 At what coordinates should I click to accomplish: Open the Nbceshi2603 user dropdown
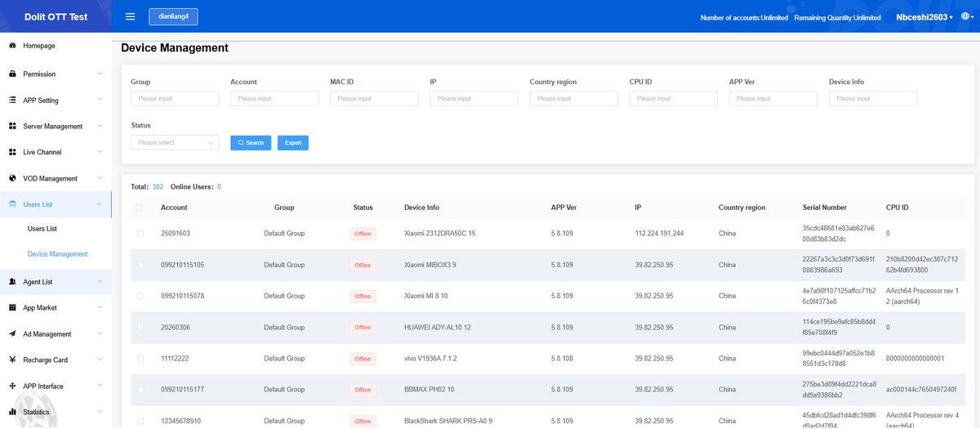point(924,17)
